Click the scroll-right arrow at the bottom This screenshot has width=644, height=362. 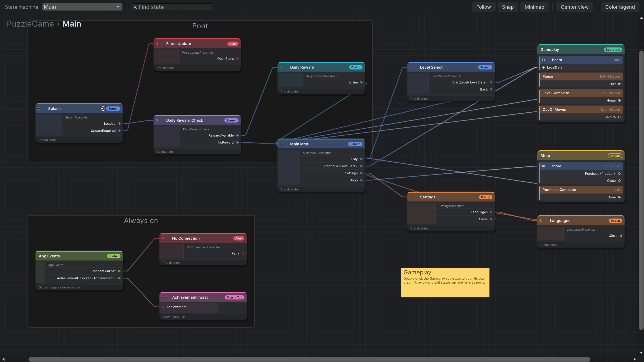(x=635, y=359)
